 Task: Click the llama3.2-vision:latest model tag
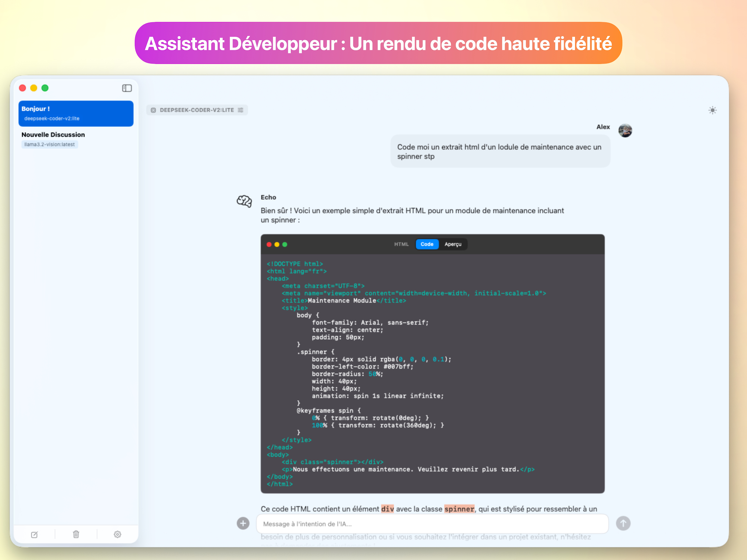50,144
